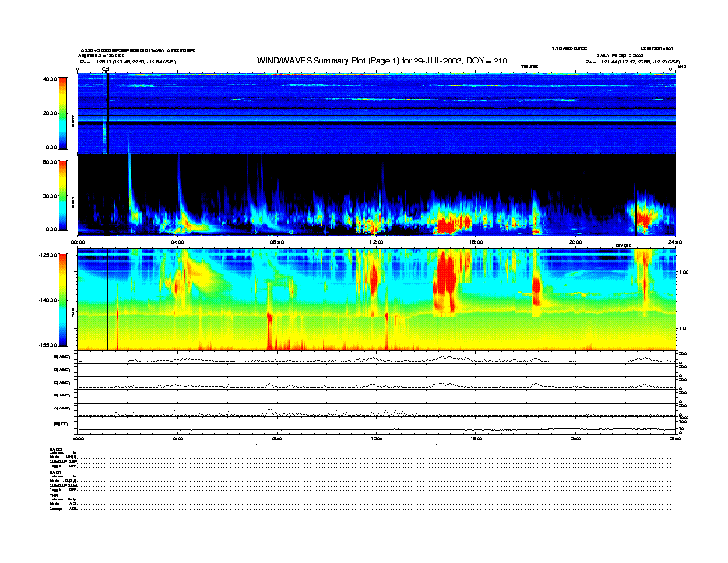728x563 pixels.
Task: Click the topmost line plot strip below TNR
Action: [x=377, y=358]
